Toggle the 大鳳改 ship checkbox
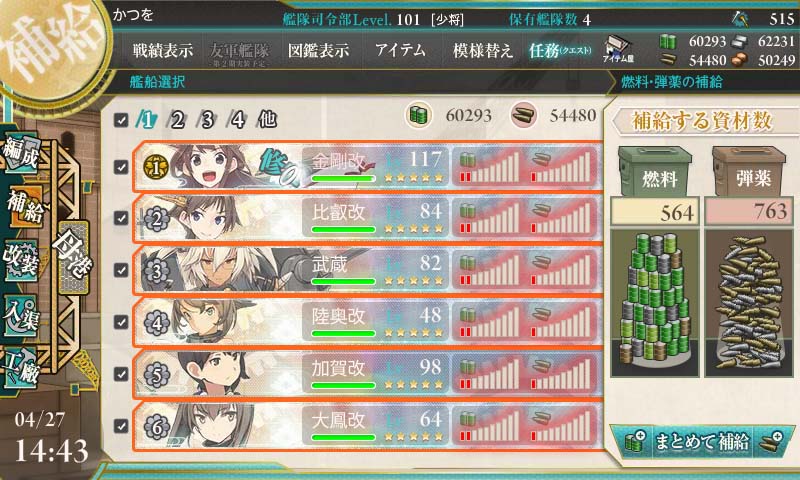 [121, 425]
